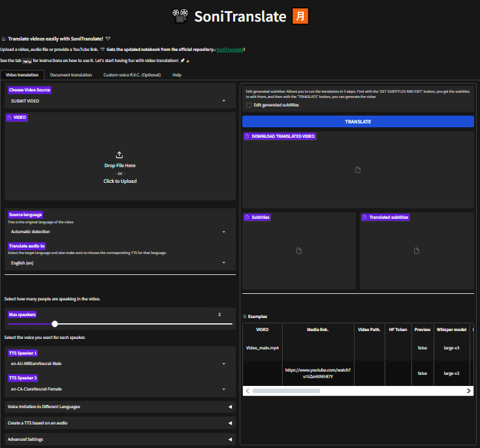This screenshot has width=480, height=448.
Task: Click the file icon in Translated subtitles panel
Action: pyautogui.click(x=417, y=251)
